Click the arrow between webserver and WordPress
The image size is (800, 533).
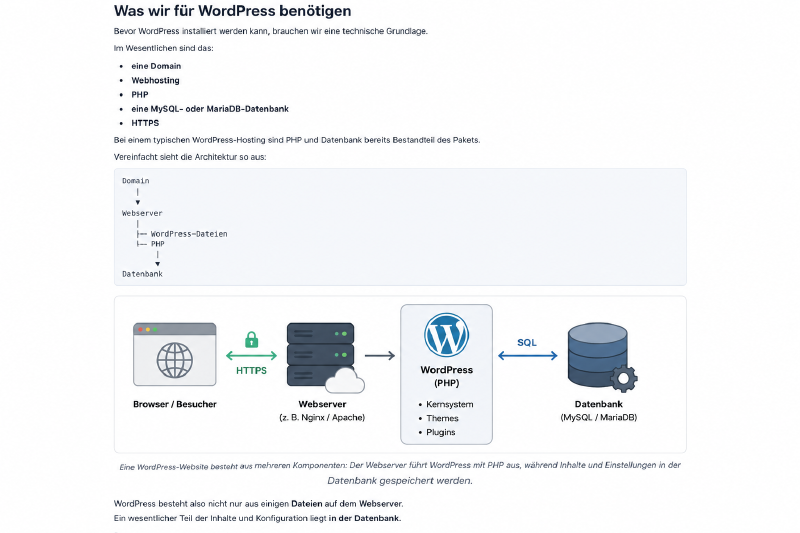tap(380, 356)
